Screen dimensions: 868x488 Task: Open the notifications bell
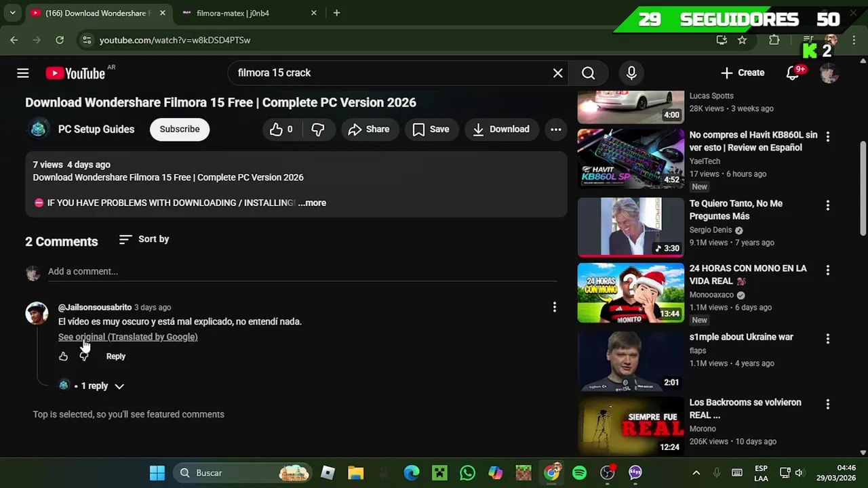793,73
